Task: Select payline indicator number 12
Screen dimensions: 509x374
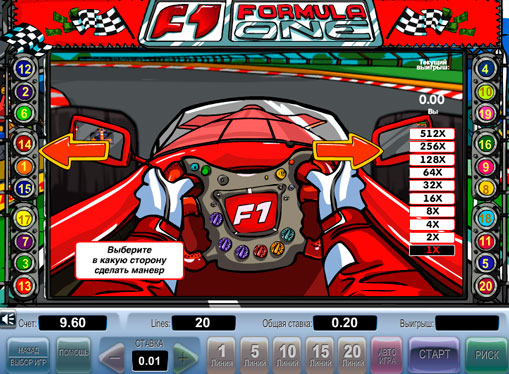Action: [24, 69]
